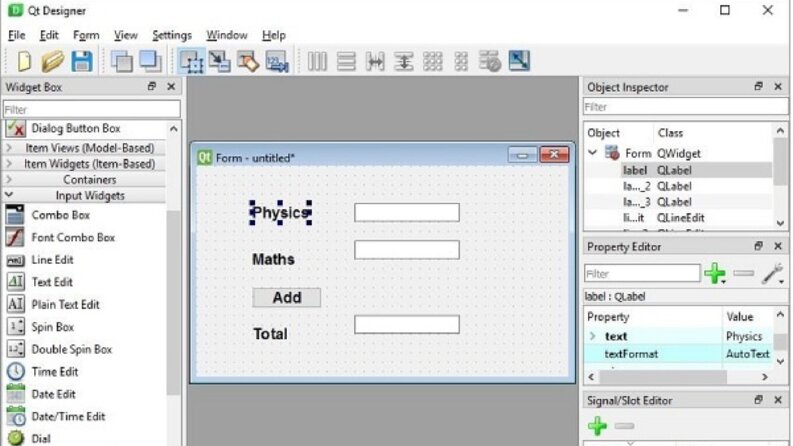The image size is (793, 446).
Task: Collapse the Form node in Object Inspector
Action: click(593, 152)
